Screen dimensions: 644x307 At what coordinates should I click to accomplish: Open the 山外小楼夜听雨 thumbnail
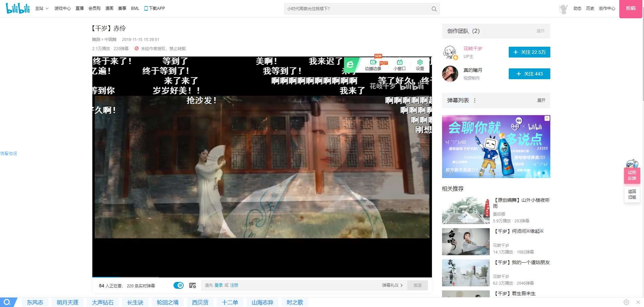466,211
